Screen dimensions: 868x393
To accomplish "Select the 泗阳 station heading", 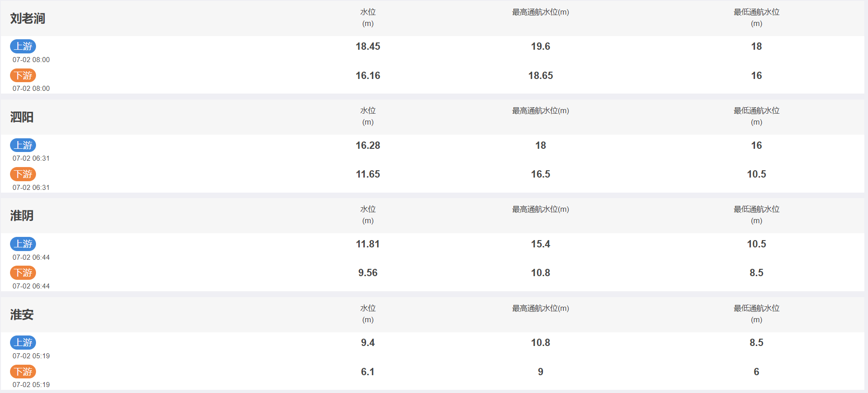I will (x=22, y=117).
